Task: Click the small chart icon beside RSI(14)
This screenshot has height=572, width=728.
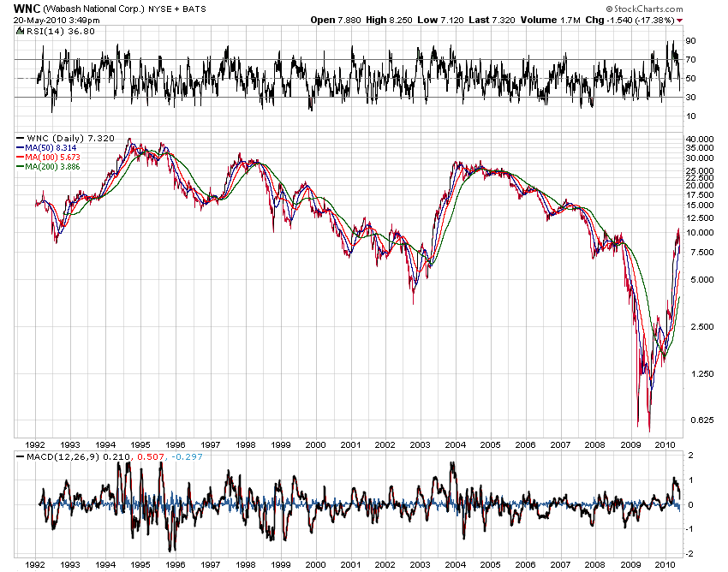Action: coord(20,31)
